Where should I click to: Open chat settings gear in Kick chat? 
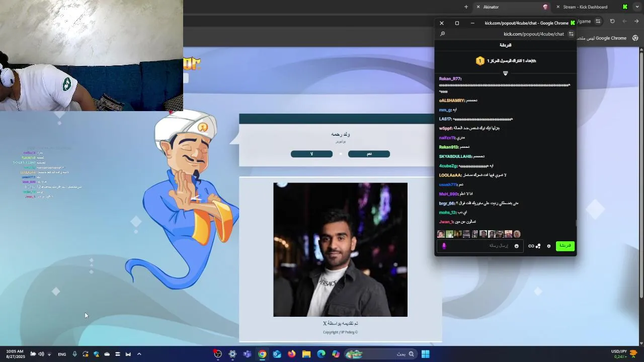(548, 246)
